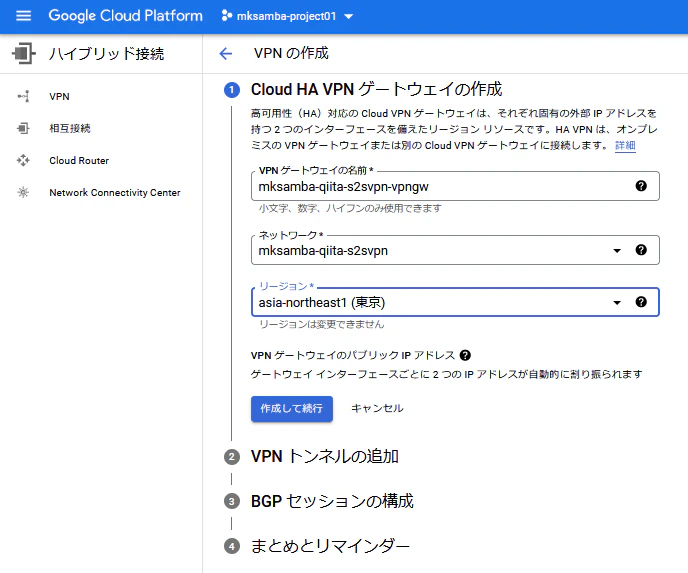688x573 pixels.
Task: Click the 作成して続行 button
Action: coord(292,409)
